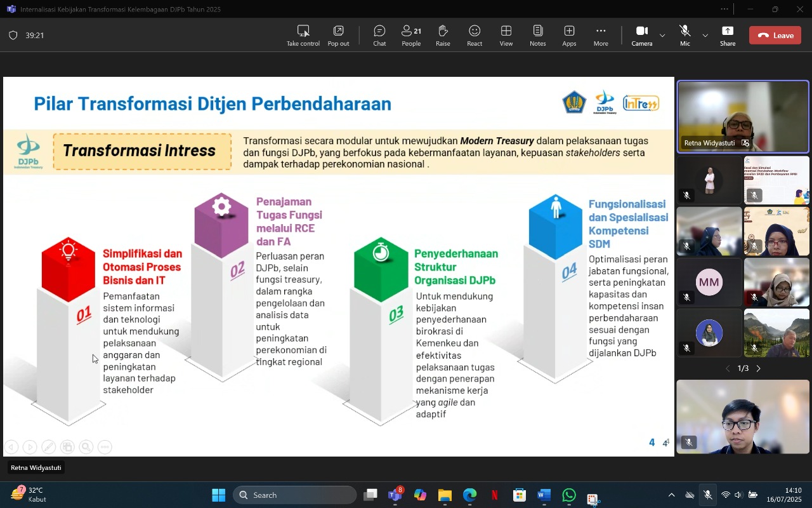
Task: Raise your hand in the meeting
Action: click(443, 36)
